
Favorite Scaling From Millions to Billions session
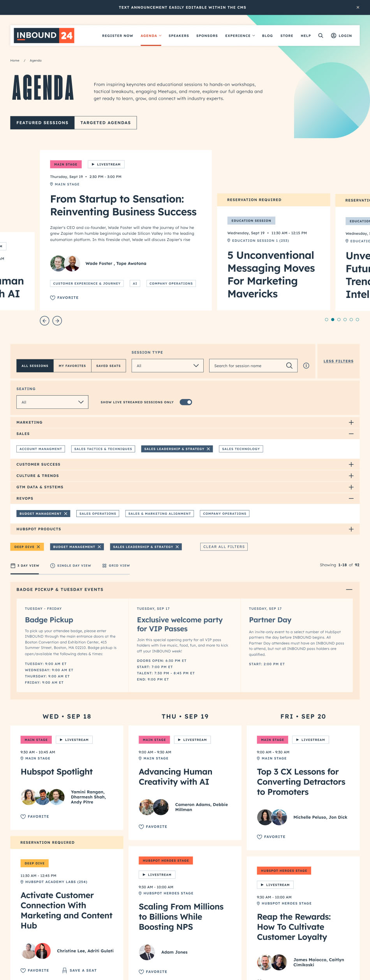[153, 971]
